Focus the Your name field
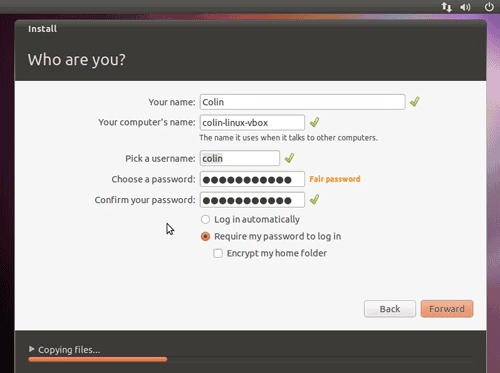Viewport: 500px width, 373px height. coord(302,102)
